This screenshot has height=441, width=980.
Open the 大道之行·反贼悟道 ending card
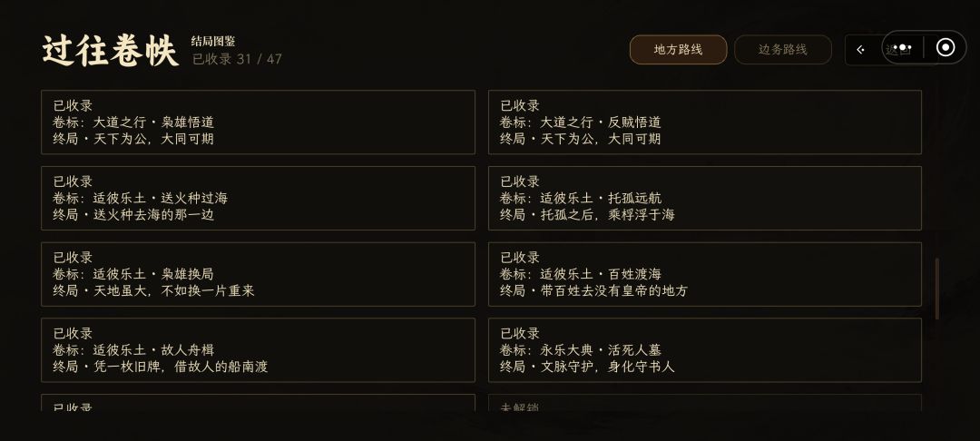pos(704,122)
